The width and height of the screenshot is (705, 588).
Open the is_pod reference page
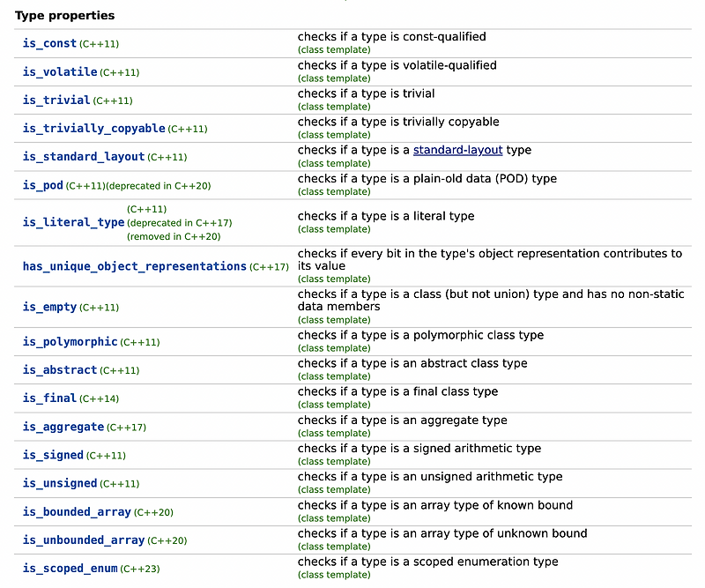(42, 185)
